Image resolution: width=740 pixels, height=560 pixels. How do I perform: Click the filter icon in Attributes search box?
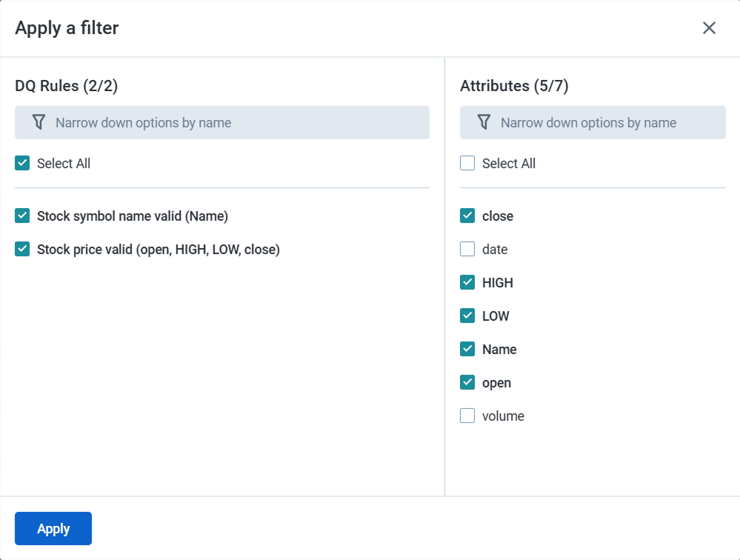pyautogui.click(x=484, y=122)
